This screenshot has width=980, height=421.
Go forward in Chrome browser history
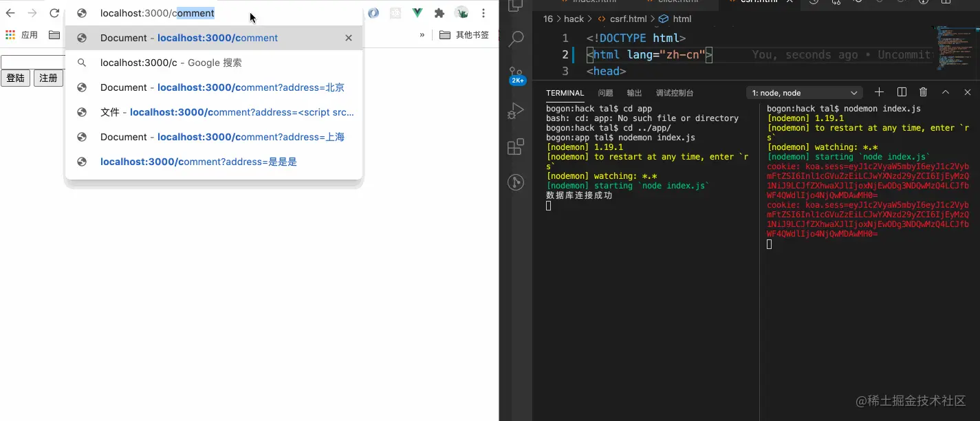click(x=32, y=13)
